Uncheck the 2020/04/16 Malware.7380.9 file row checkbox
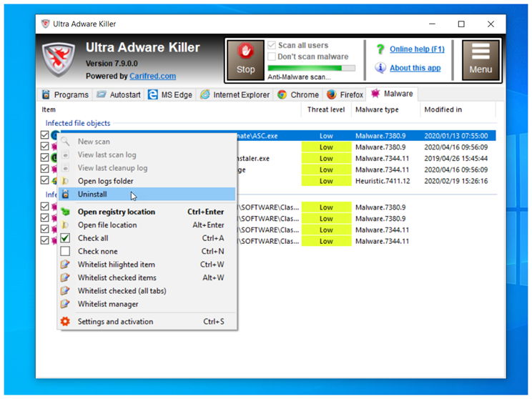 (x=44, y=147)
